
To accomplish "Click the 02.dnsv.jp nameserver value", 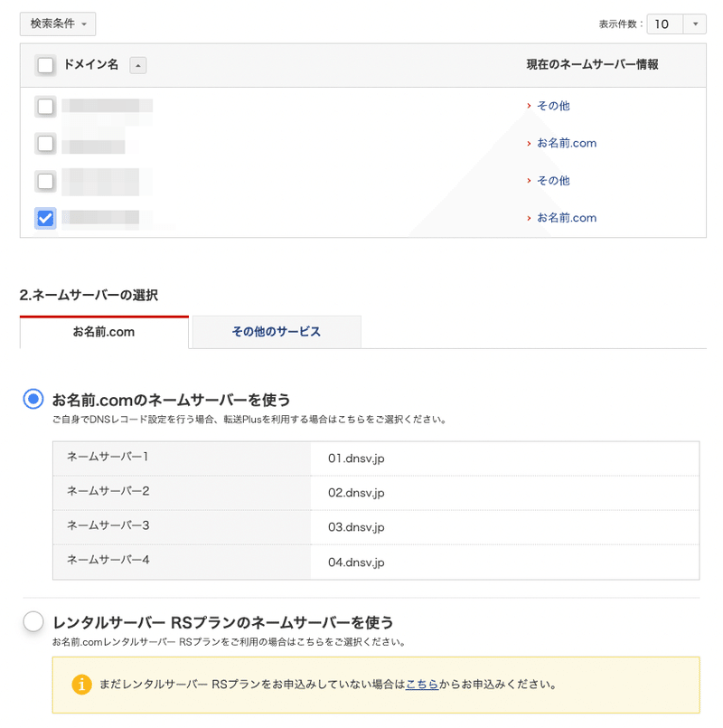I will coord(356,493).
